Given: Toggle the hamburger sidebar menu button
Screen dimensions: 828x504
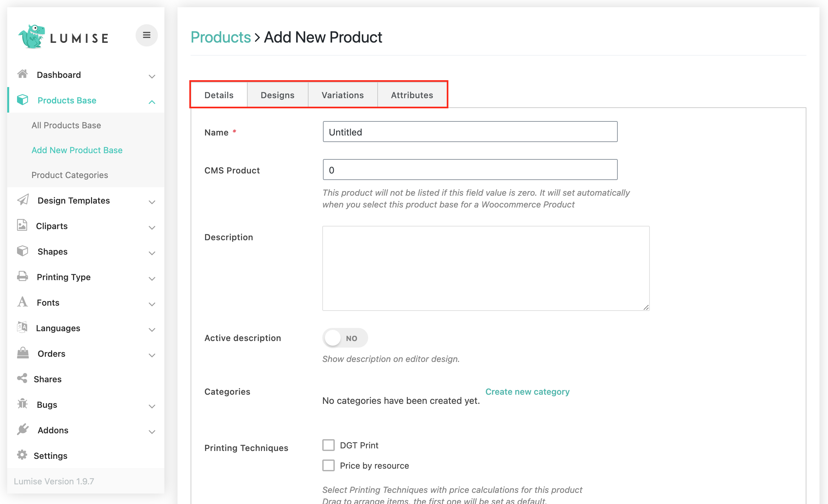Looking at the screenshot, I should coord(146,35).
